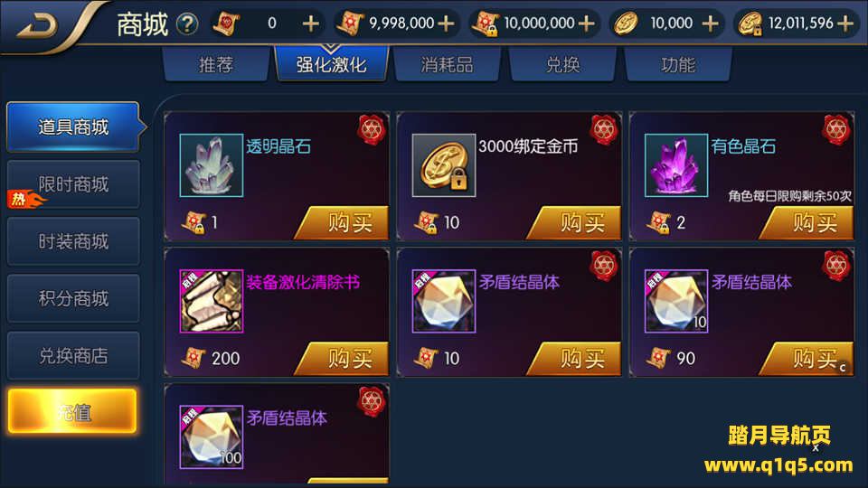Select 时装商城 in the sidebar
This screenshot has height=488, width=868.
pos(73,242)
